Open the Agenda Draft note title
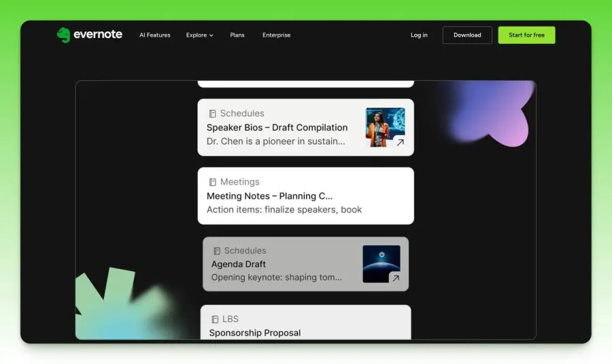The width and height of the screenshot is (612, 364). pyautogui.click(x=239, y=264)
